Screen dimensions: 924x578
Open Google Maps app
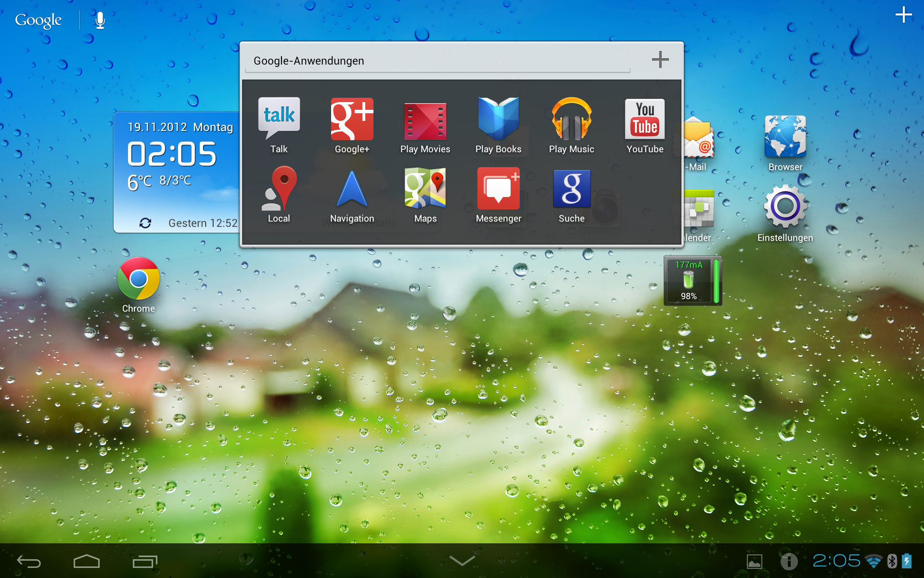point(425,195)
